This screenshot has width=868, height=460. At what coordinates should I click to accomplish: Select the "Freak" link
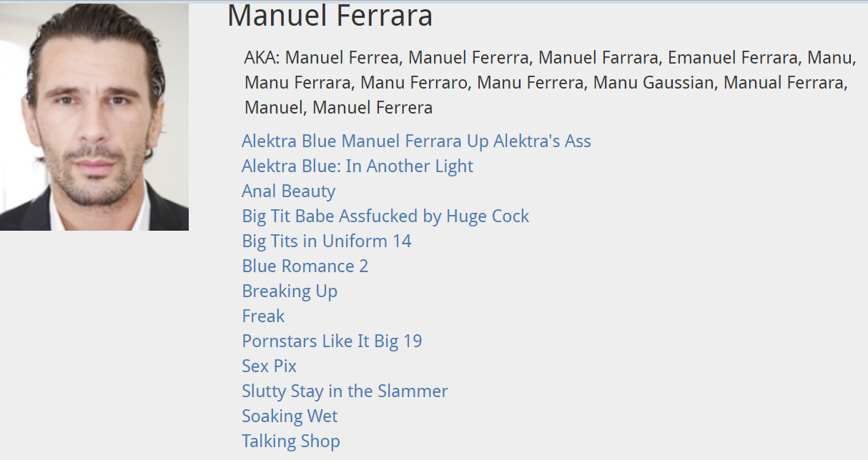click(263, 316)
